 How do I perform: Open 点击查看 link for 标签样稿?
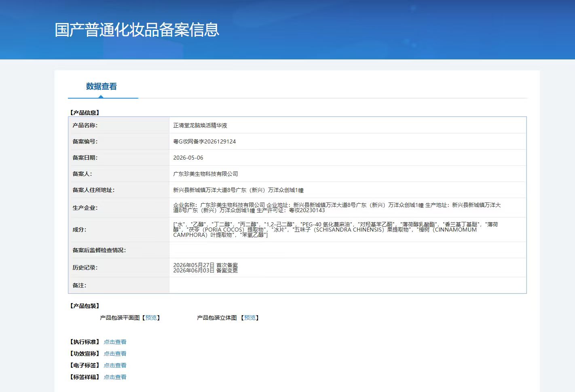[115, 377]
